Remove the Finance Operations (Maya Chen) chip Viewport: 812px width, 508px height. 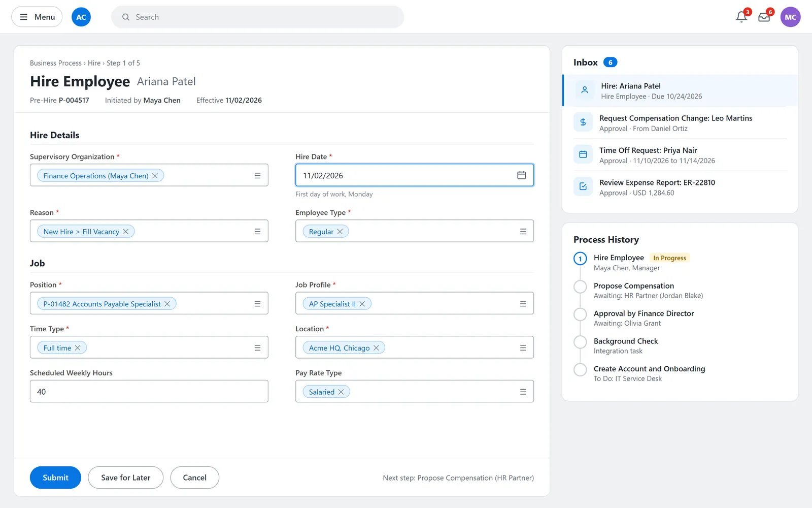pyautogui.click(x=155, y=176)
